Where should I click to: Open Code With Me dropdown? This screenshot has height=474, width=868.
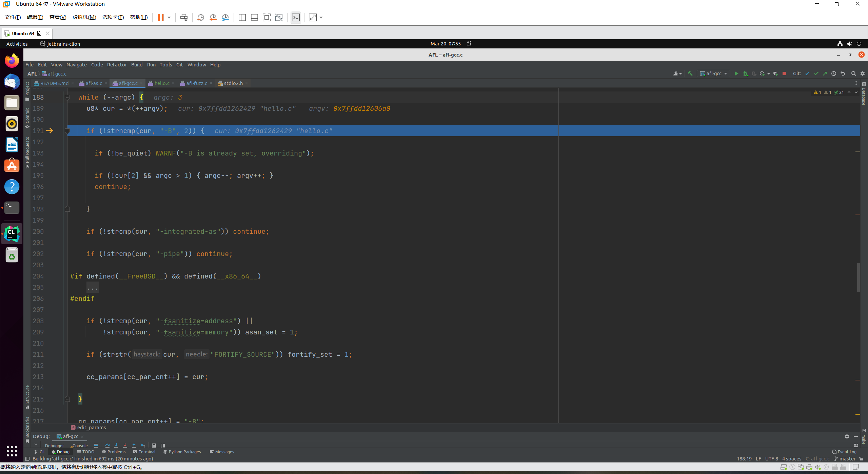[x=677, y=74]
